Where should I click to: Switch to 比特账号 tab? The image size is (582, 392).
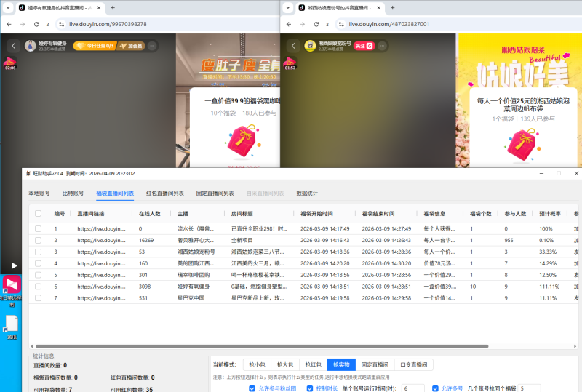[73, 193]
